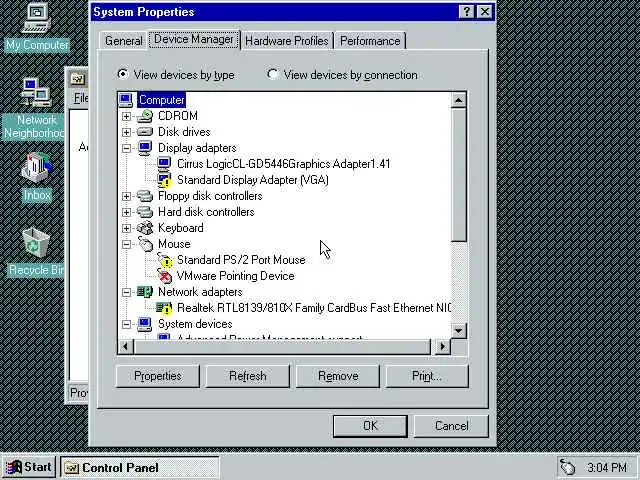This screenshot has width=640, height=480.
Task: Switch to the General tab
Action: pyautogui.click(x=123, y=41)
